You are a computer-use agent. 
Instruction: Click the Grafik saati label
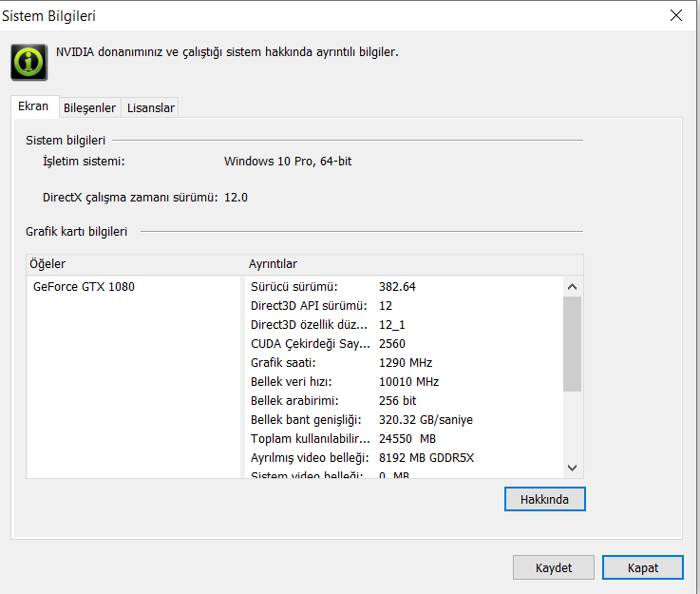(283, 363)
